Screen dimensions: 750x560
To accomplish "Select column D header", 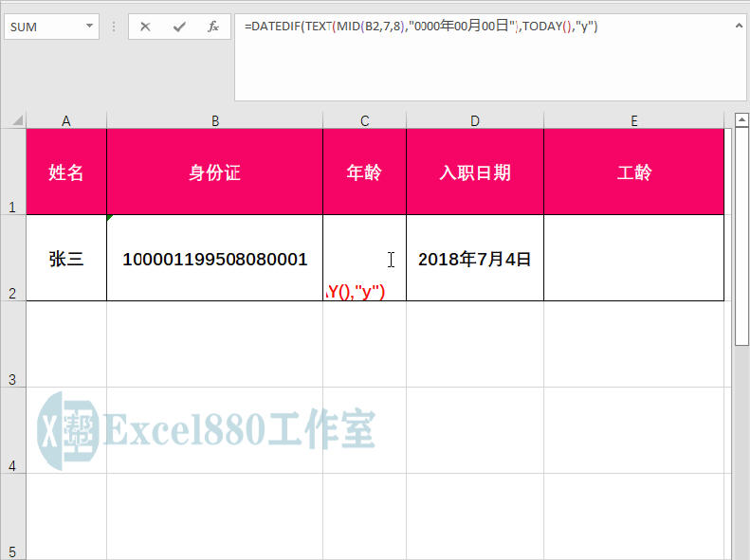I will [x=475, y=121].
